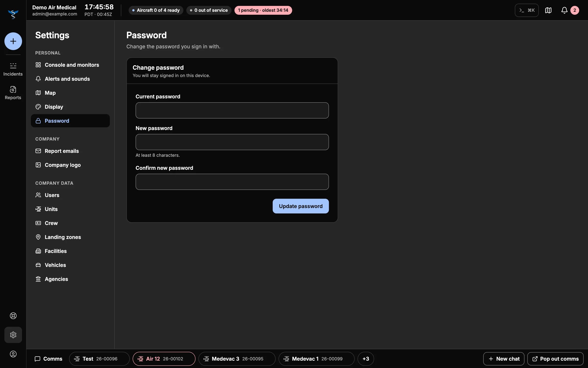Select the Password settings item

pyautogui.click(x=70, y=121)
